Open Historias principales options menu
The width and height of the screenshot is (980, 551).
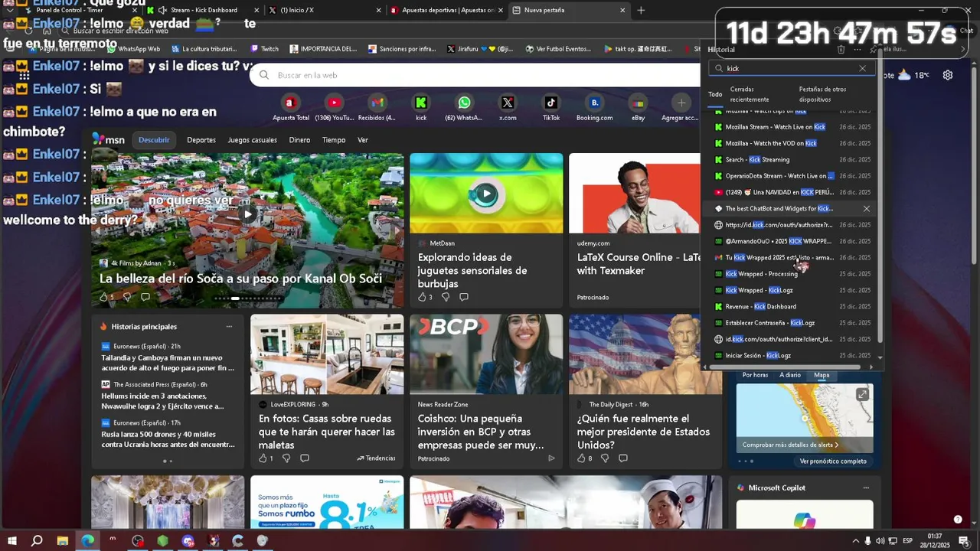(229, 327)
